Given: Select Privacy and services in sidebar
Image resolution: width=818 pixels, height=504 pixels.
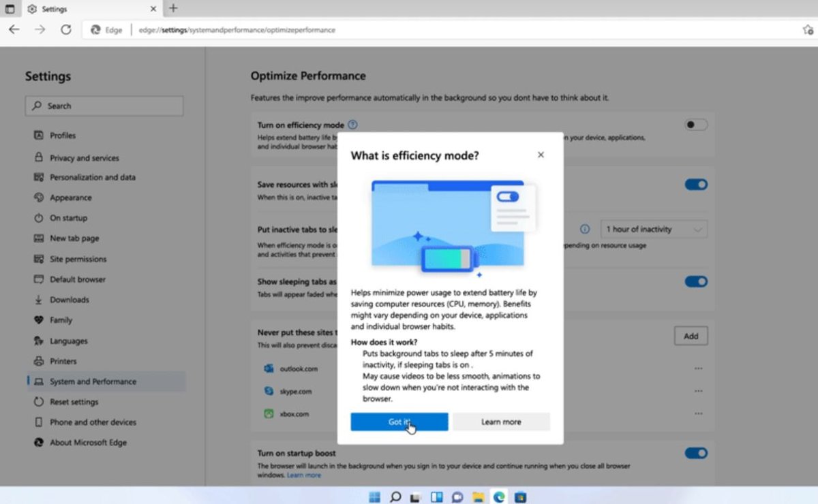Looking at the screenshot, I should click(84, 158).
